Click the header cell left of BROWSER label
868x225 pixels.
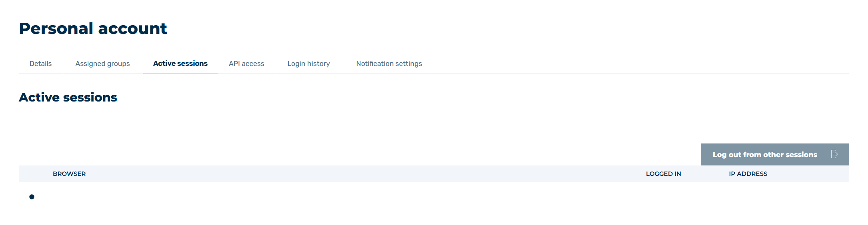coord(36,174)
